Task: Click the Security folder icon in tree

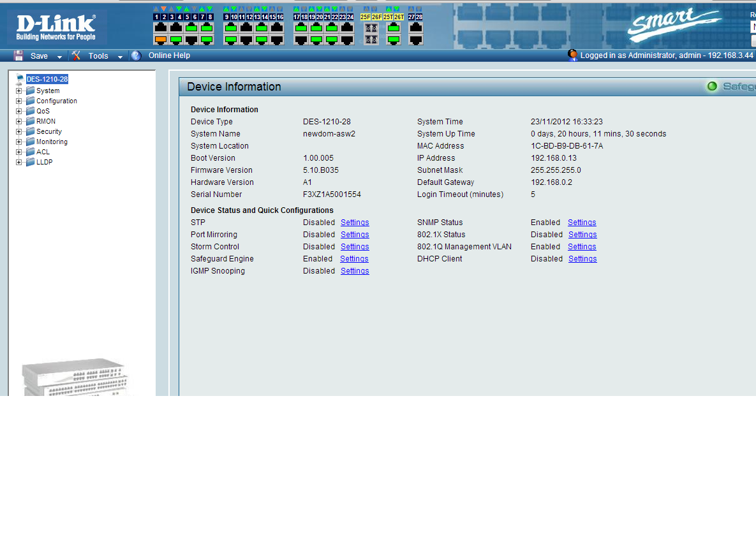Action: (31, 131)
